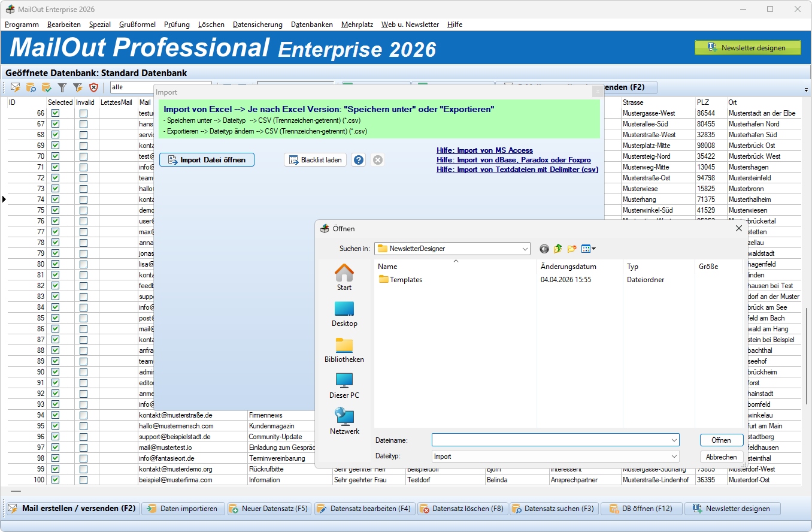The image size is (812, 532).
Task: Click the database checkmark icon in the main toolbar
Action: (47, 87)
